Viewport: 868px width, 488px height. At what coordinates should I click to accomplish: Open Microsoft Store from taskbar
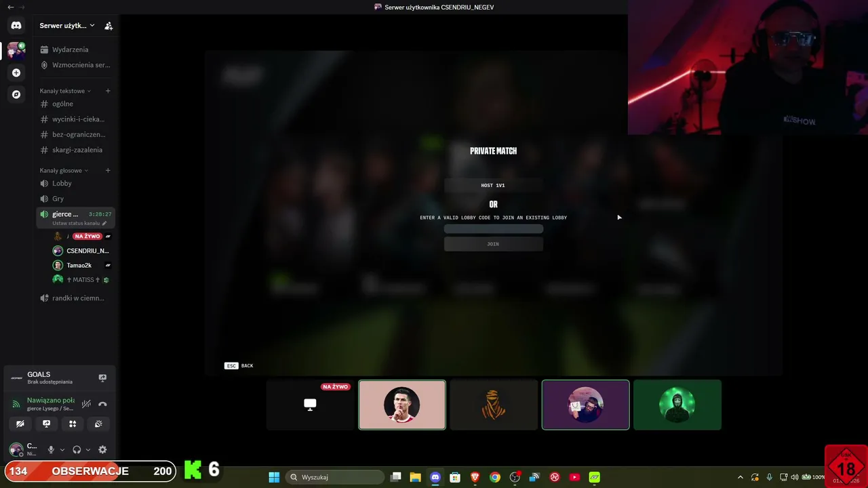coord(455,477)
